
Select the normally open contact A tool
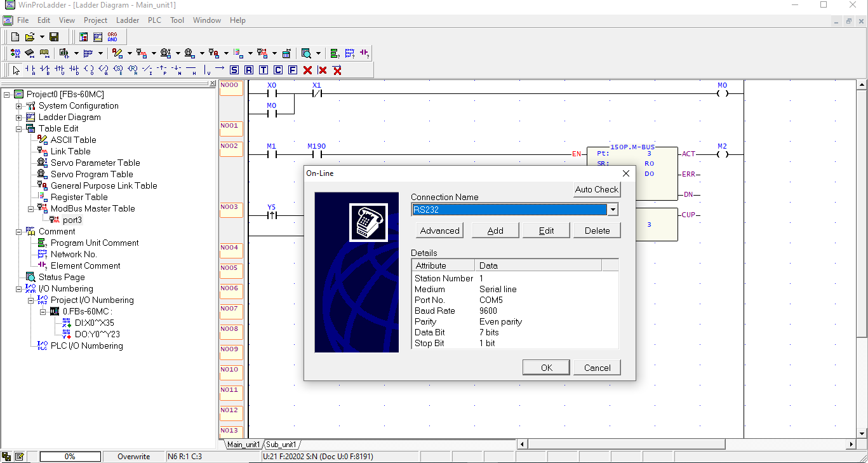tap(30, 70)
